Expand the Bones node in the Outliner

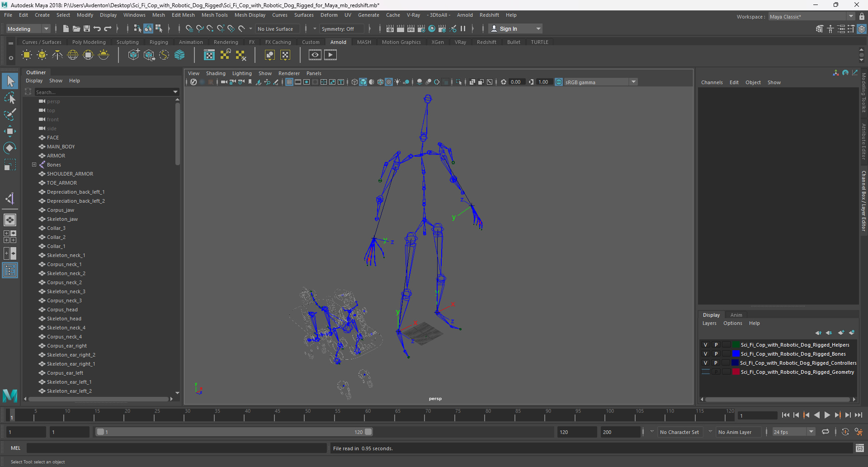coord(34,165)
